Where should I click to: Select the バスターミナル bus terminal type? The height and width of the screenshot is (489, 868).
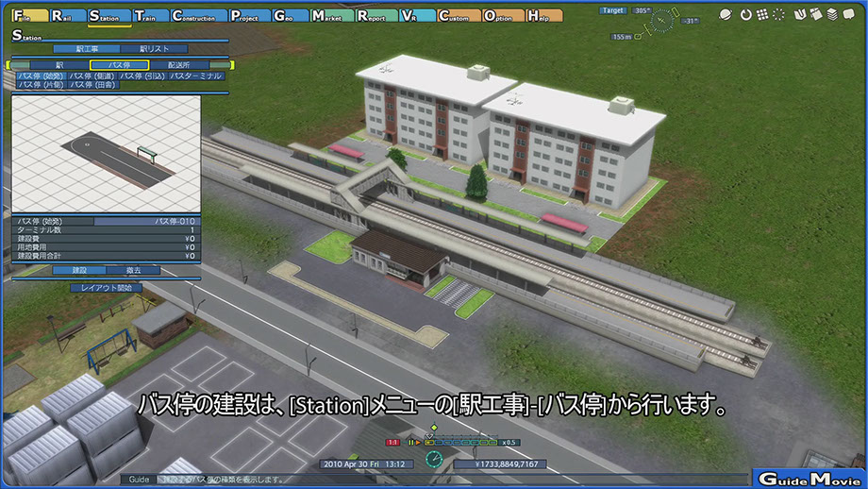pyautogui.click(x=195, y=76)
